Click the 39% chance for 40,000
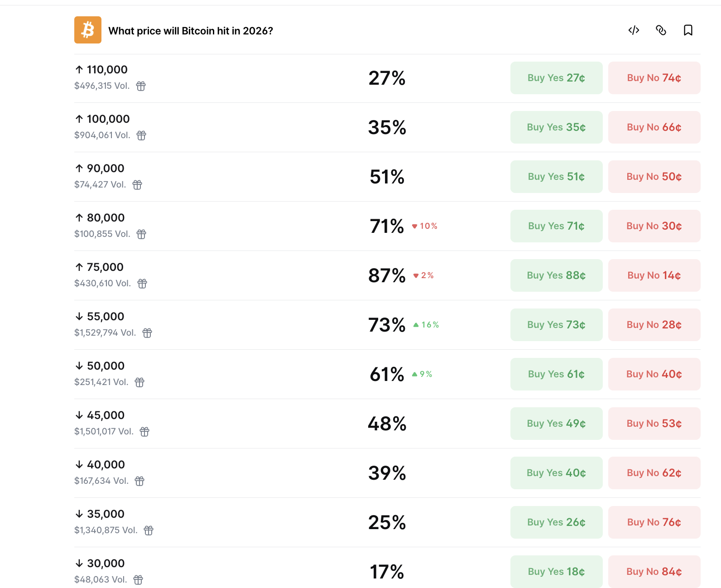Screen dimensions: 721x588 pos(387,473)
